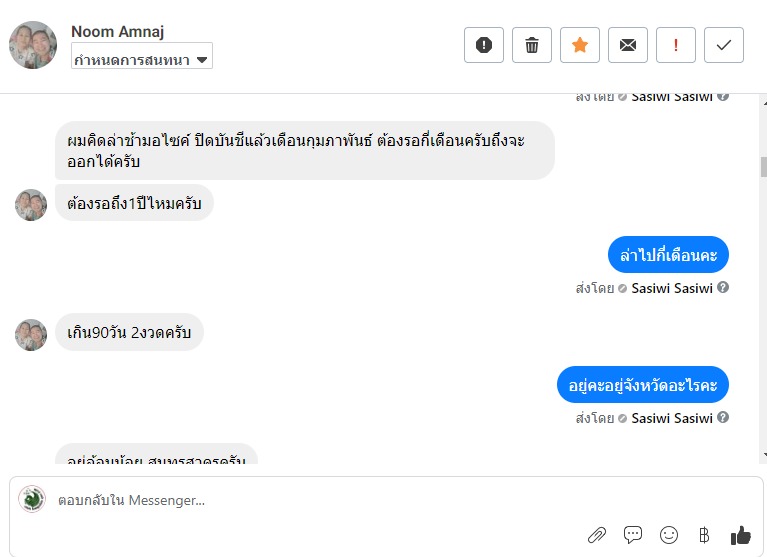Open Noom Amnaj's profile picture in header
The width and height of the screenshot is (767, 557).
tap(33, 45)
